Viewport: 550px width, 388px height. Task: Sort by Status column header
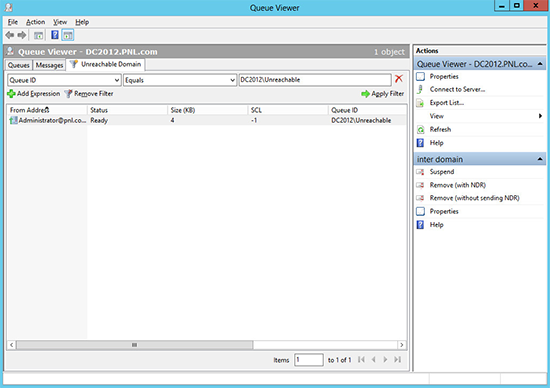(x=127, y=110)
